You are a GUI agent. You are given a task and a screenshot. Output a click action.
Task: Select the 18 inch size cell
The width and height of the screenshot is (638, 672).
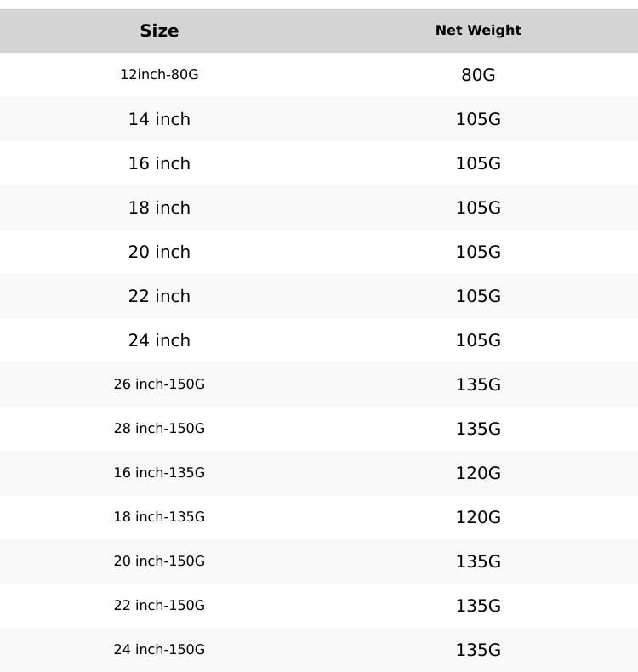pyautogui.click(x=159, y=208)
